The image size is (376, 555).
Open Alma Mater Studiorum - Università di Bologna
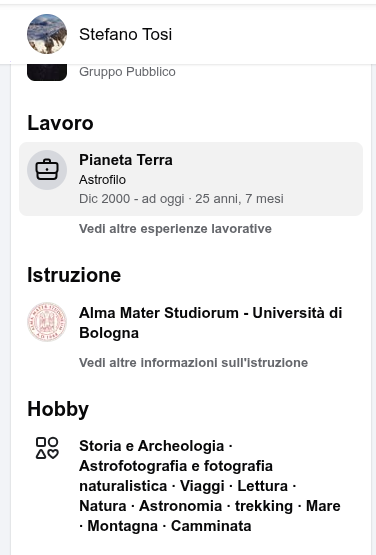coord(210,323)
